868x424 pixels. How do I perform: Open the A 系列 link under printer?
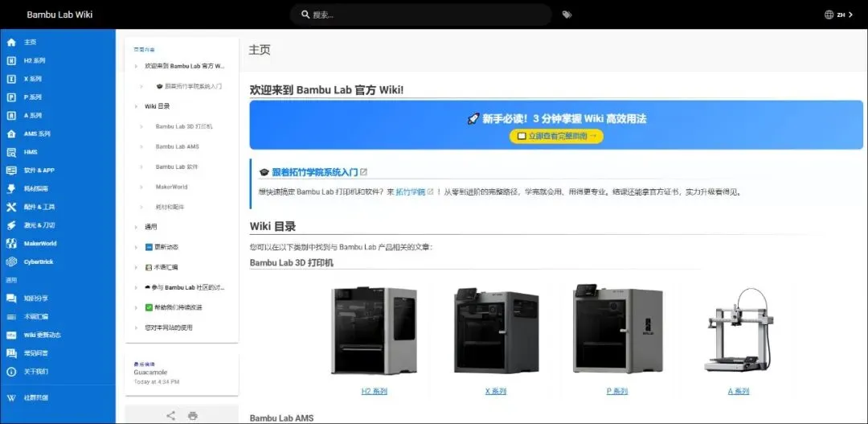point(739,391)
